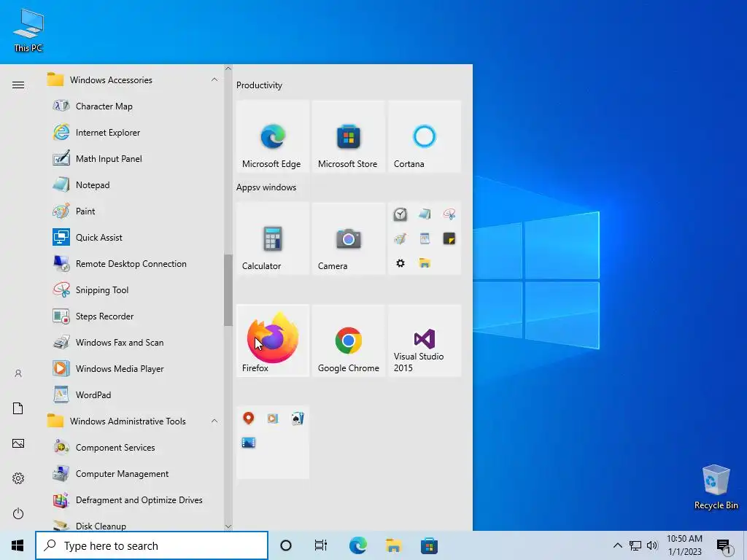Click the app list scrollbar down arrow

coord(228,526)
